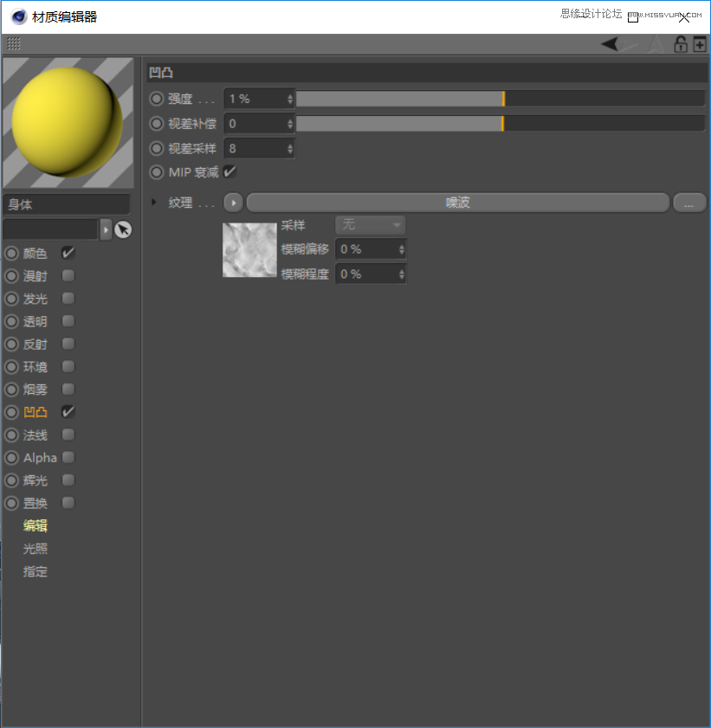This screenshot has height=728, width=711.
Task: Uncheck the MIP 衰减 option
Action: pyautogui.click(x=229, y=171)
